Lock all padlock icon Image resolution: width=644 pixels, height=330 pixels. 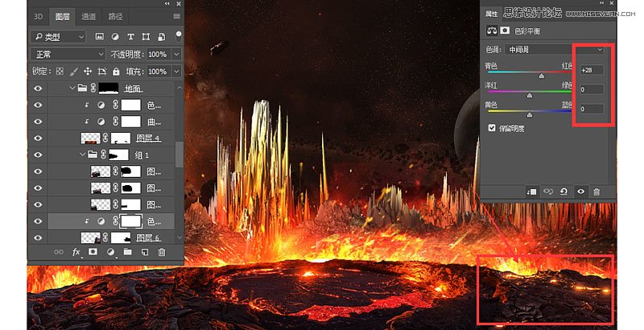pyautogui.click(x=116, y=72)
